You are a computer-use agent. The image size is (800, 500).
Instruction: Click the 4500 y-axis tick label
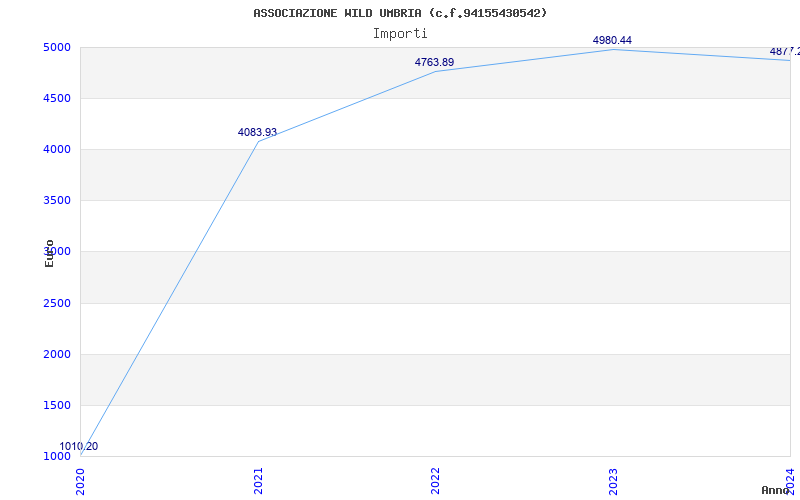click(x=57, y=98)
